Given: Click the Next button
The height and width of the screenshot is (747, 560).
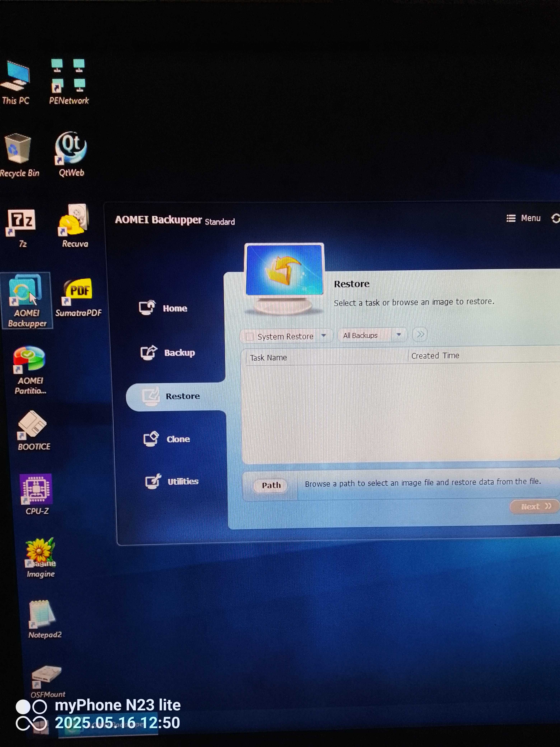Looking at the screenshot, I should click(x=534, y=506).
